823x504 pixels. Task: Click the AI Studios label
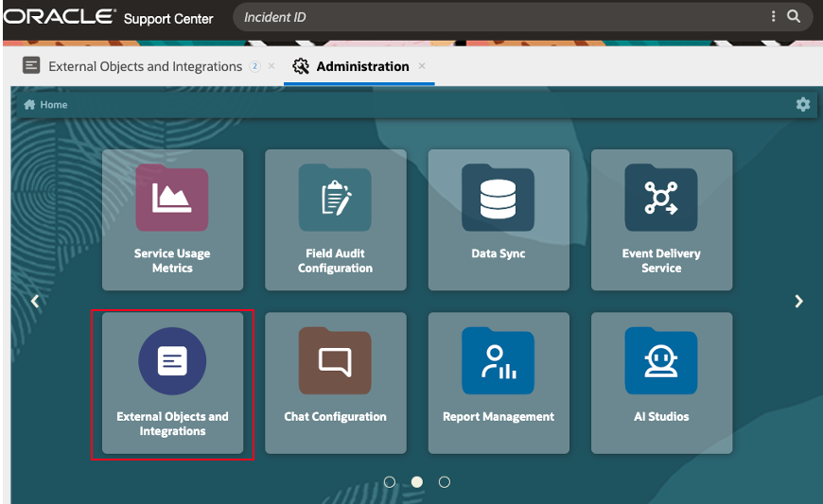tap(661, 417)
